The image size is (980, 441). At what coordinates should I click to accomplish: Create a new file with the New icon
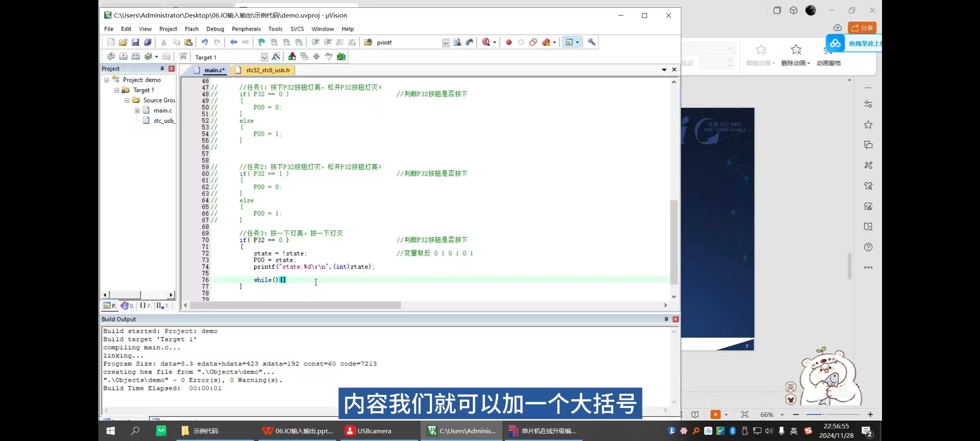[111, 42]
